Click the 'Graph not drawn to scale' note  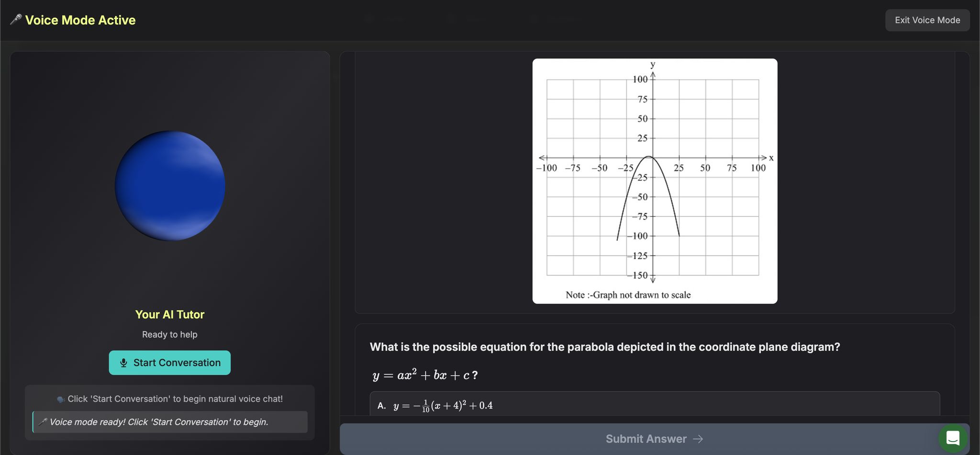[x=628, y=295]
